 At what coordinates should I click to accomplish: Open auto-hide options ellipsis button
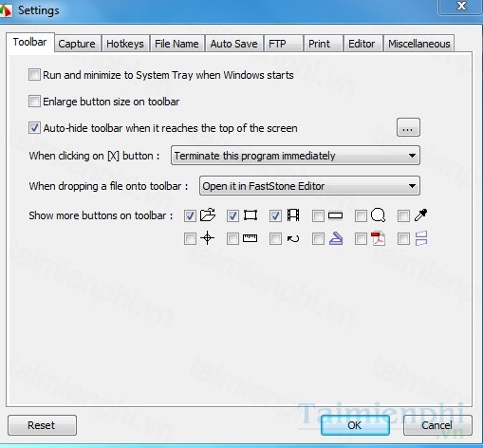click(x=408, y=127)
